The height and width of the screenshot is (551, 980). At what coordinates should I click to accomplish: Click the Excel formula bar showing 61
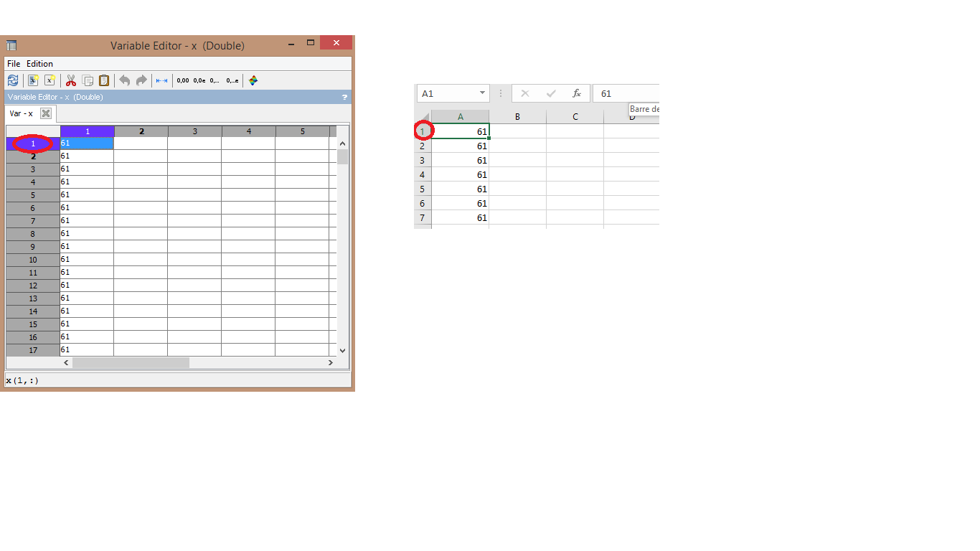coord(626,93)
